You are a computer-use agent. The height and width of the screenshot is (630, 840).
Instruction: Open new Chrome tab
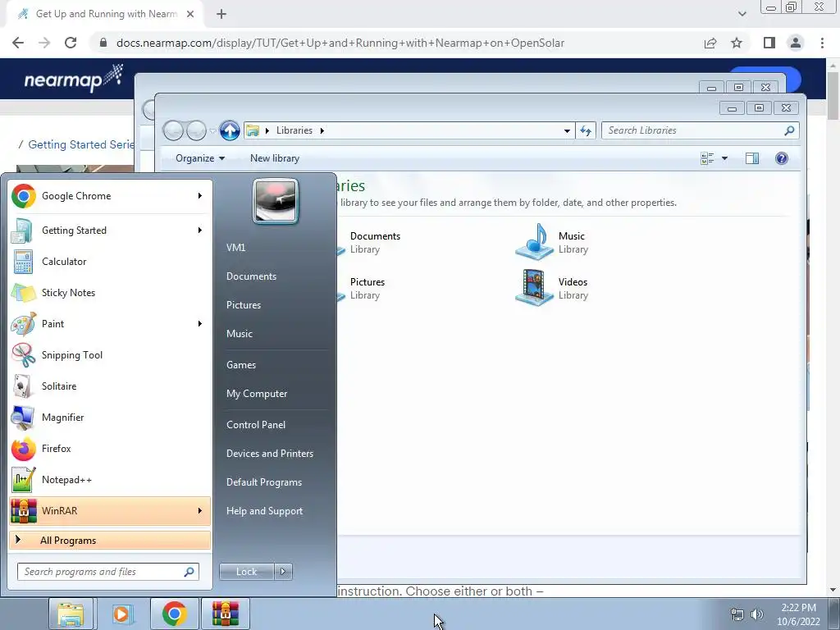(x=221, y=14)
